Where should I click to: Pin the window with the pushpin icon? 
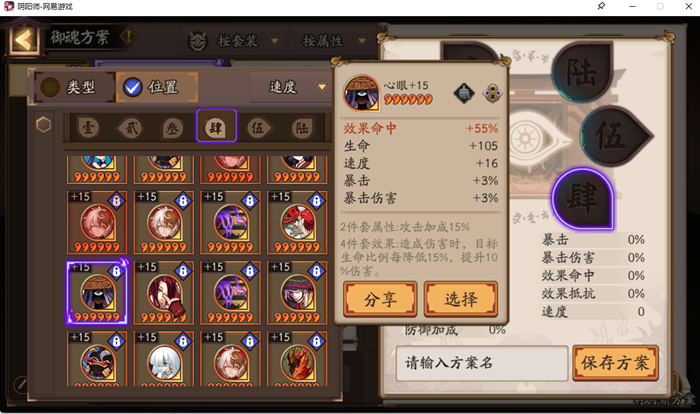601,6
